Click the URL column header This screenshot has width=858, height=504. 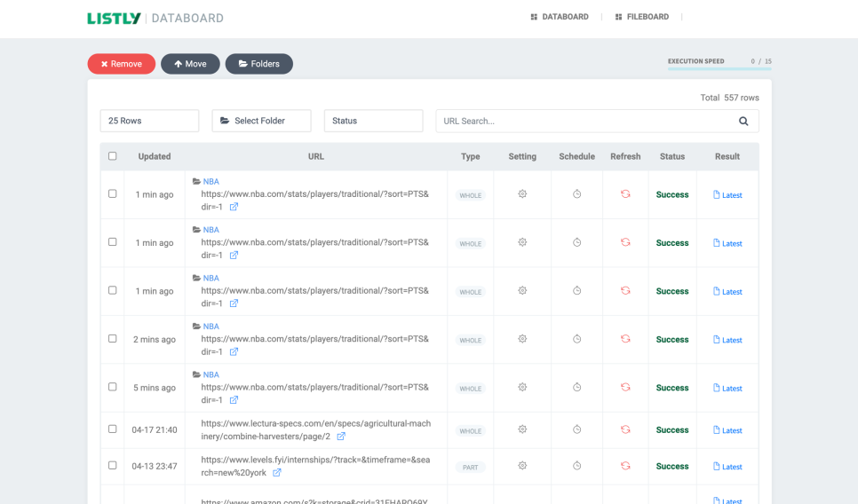[315, 156]
